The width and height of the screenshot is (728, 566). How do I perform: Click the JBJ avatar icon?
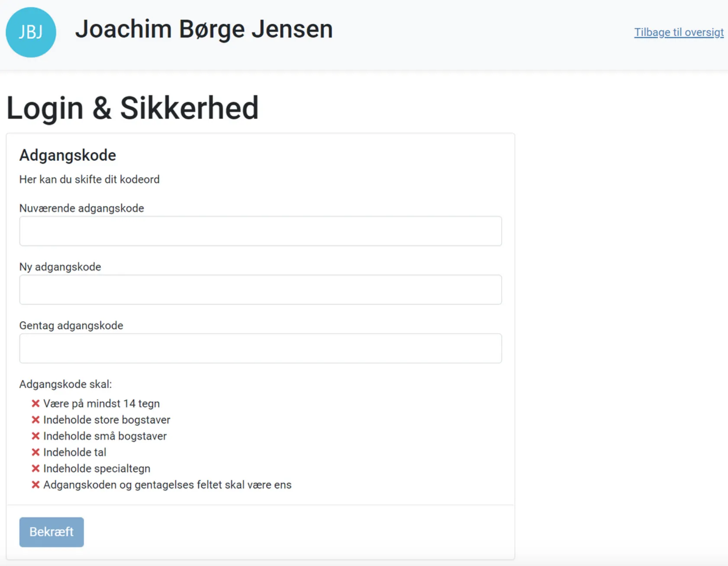(30, 31)
